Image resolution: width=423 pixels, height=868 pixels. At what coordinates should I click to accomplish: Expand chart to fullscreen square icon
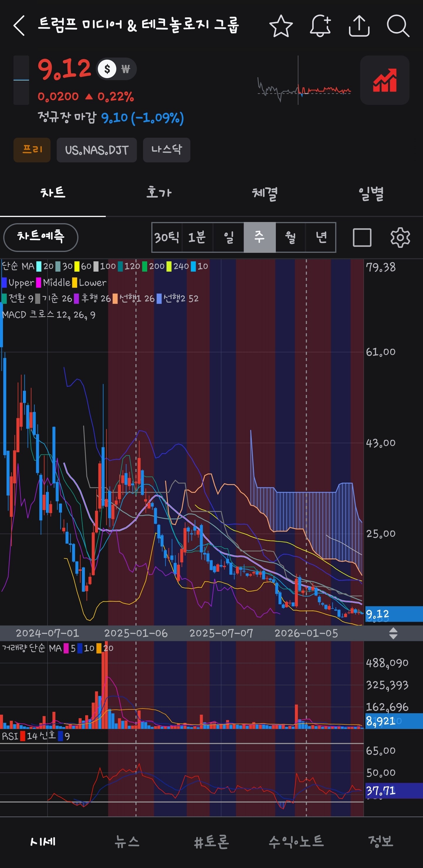pyautogui.click(x=362, y=238)
